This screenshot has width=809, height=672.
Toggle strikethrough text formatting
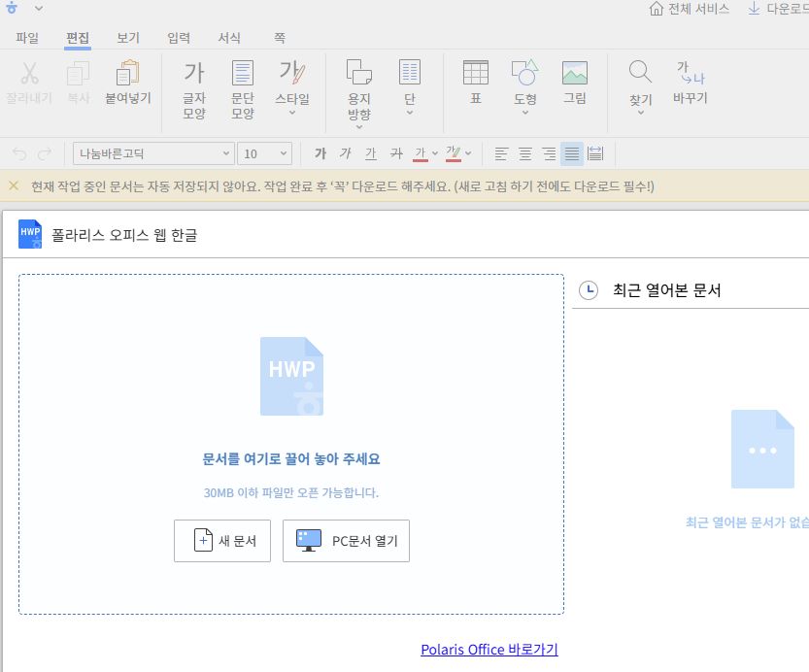[x=395, y=153]
